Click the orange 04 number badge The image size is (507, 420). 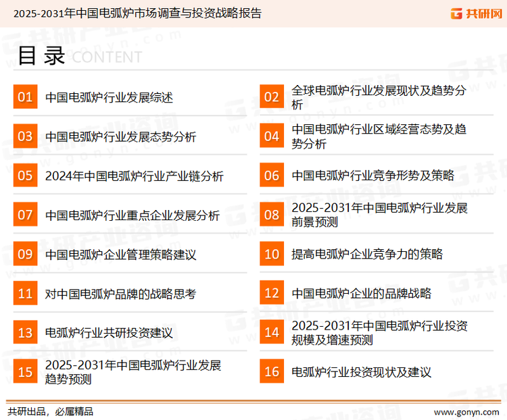pyautogui.click(x=272, y=136)
